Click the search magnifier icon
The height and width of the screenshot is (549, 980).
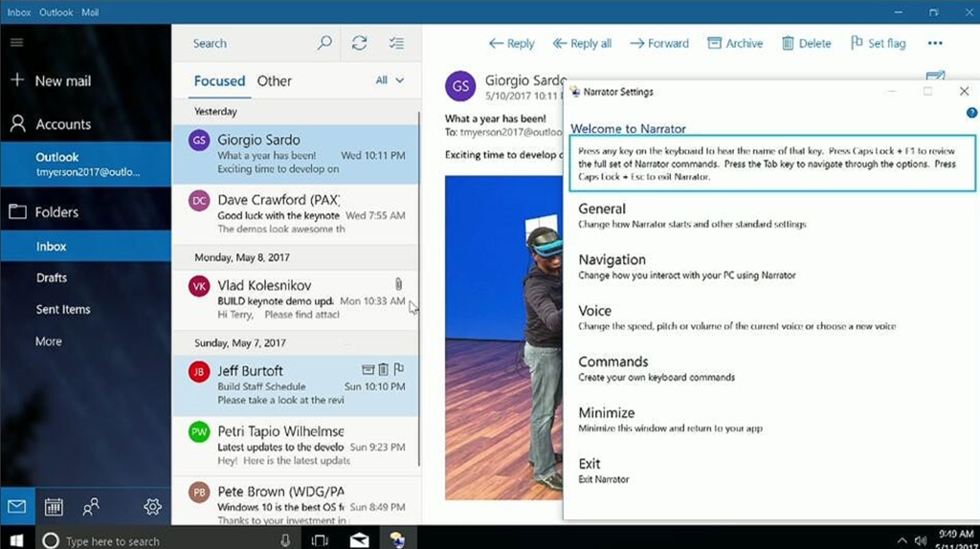tap(324, 43)
